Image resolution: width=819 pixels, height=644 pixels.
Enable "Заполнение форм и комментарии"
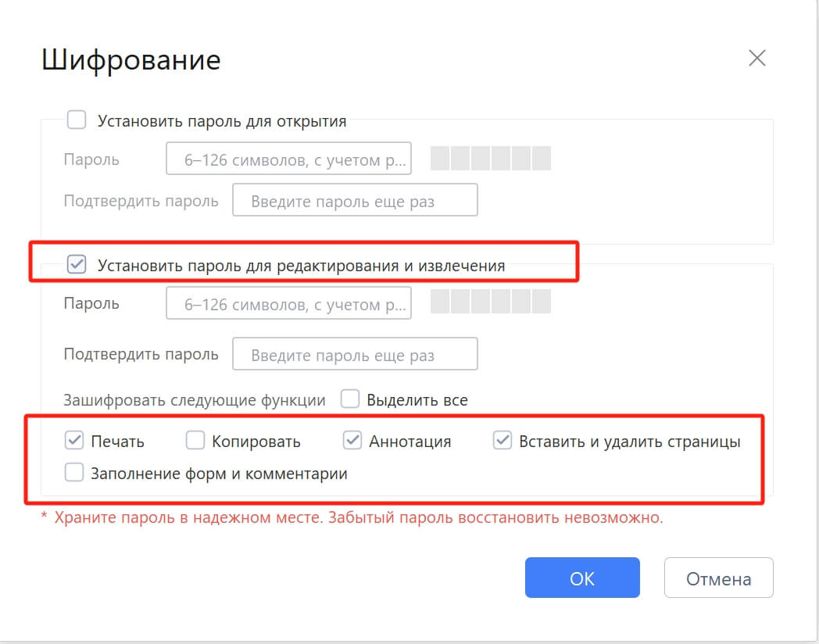click(x=74, y=472)
